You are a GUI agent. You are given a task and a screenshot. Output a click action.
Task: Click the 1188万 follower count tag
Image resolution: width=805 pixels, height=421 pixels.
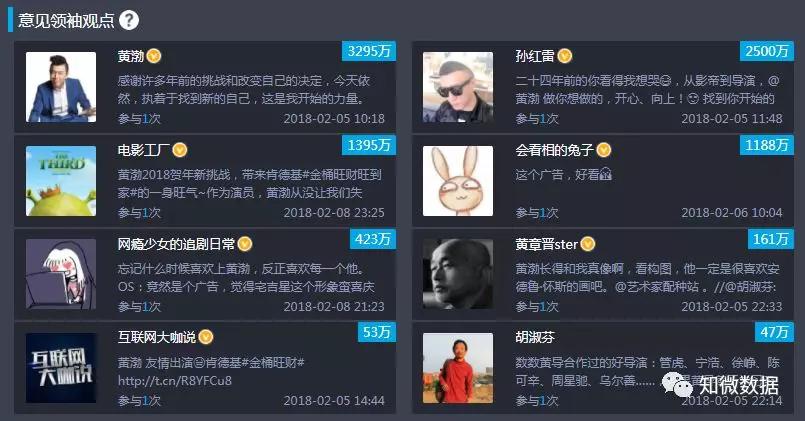pyautogui.click(x=766, y=145)
